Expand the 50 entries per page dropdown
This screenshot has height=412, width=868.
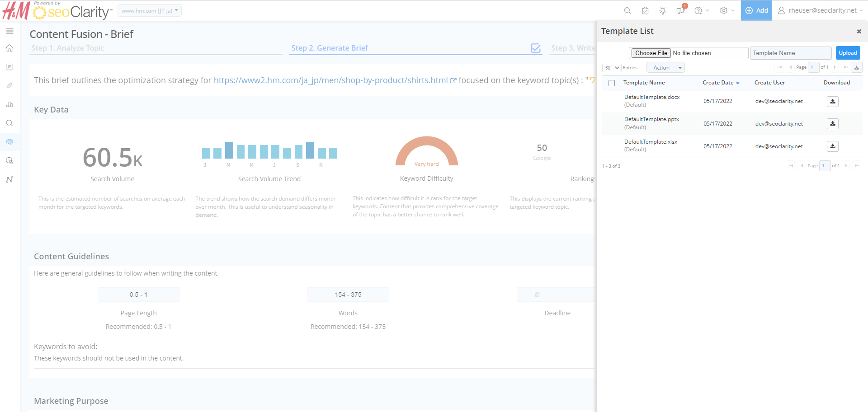pos(612,68)
